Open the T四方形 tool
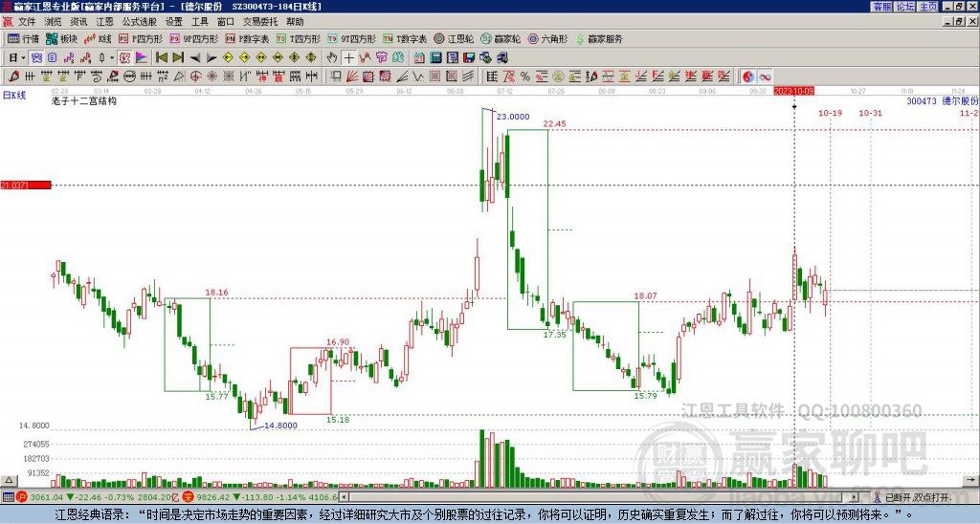 (299, 38)
